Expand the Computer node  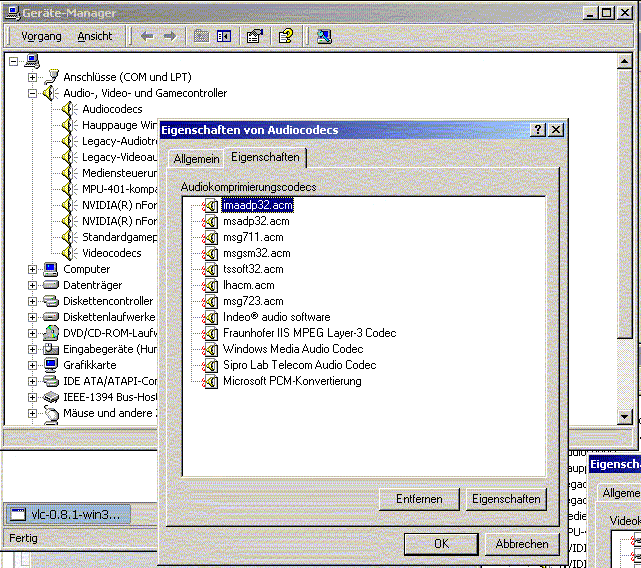click(x=32, y=269)
